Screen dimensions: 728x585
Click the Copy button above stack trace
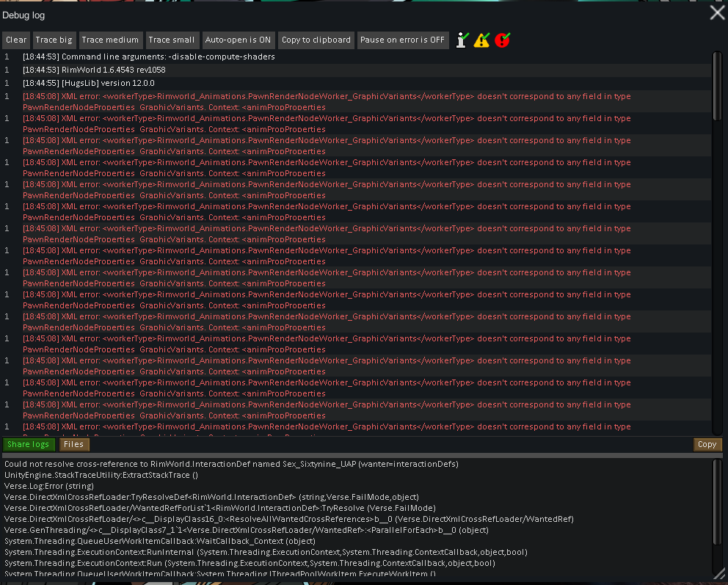(707, 444)
